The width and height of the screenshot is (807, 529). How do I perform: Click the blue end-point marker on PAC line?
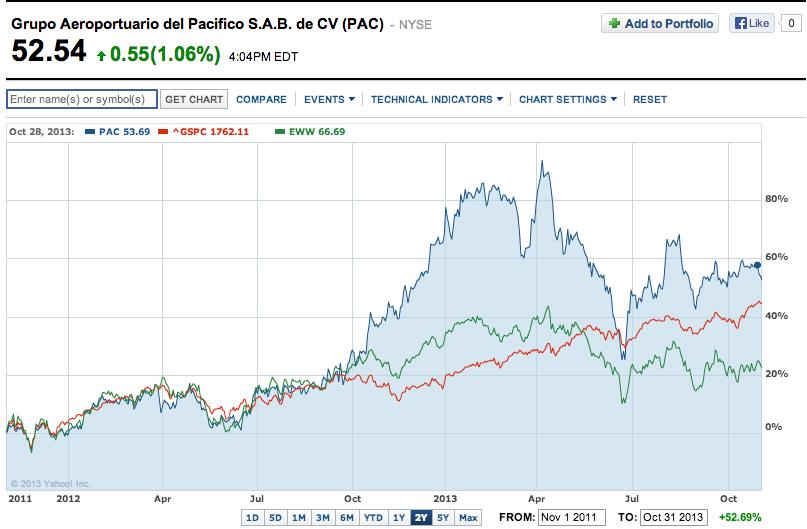tap(757, 265)
